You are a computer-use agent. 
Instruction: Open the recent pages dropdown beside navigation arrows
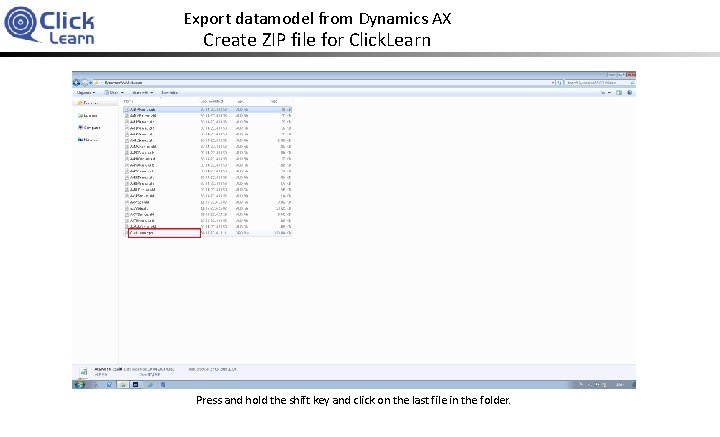[90, 83]
